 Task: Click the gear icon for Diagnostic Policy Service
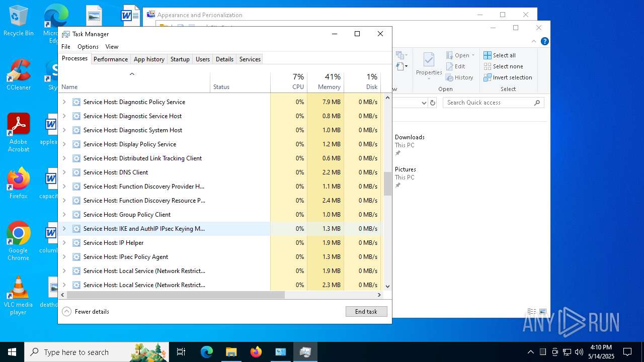point(76,102)
